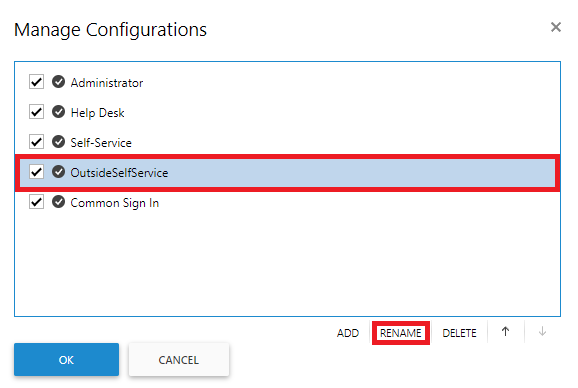
Task: Click the ADD button
Action: coord(348,333)
